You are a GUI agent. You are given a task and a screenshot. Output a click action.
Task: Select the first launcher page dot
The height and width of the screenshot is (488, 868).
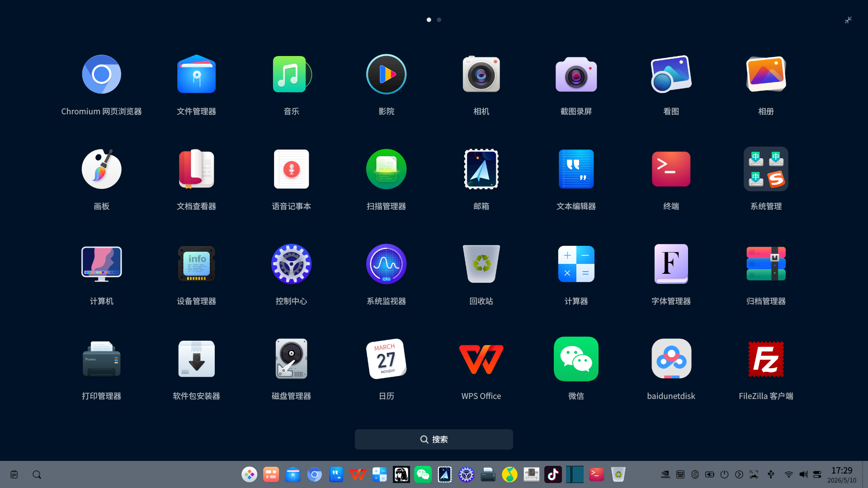tap(429, 20)
